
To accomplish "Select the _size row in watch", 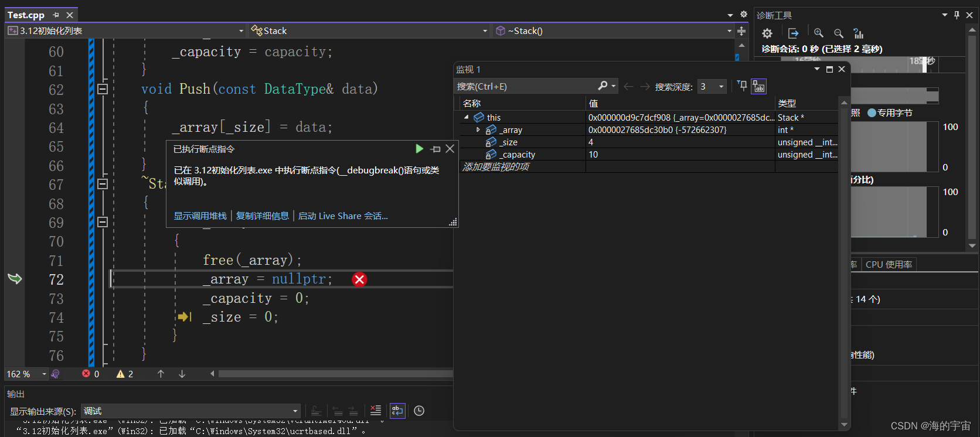I will (x=649, y=142).
